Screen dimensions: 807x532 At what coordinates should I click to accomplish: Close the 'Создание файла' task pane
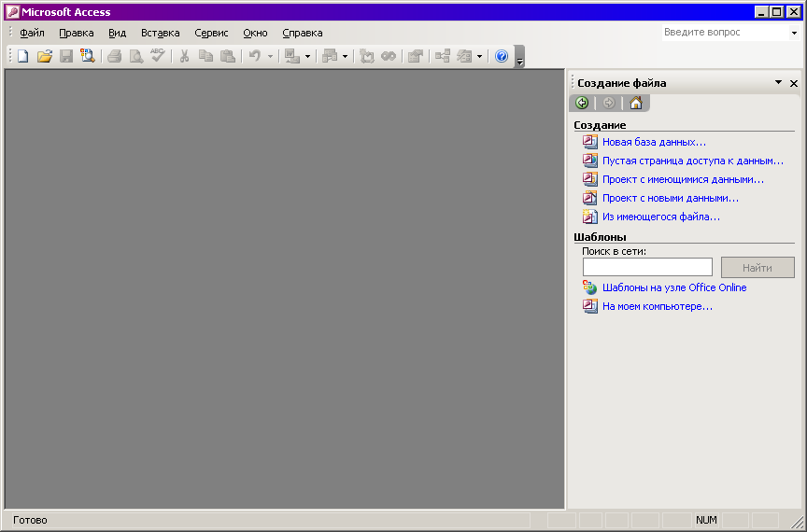click(x=794, y=83)
